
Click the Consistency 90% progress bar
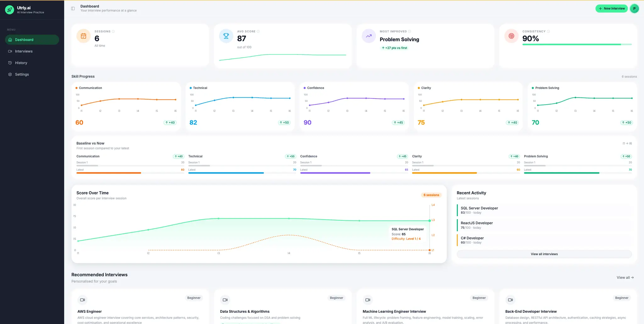[577, 45]
